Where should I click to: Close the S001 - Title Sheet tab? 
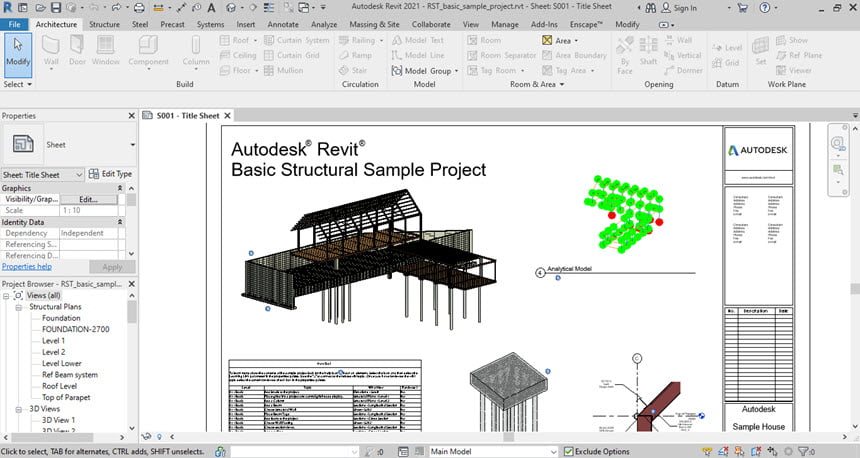point(227,116)
